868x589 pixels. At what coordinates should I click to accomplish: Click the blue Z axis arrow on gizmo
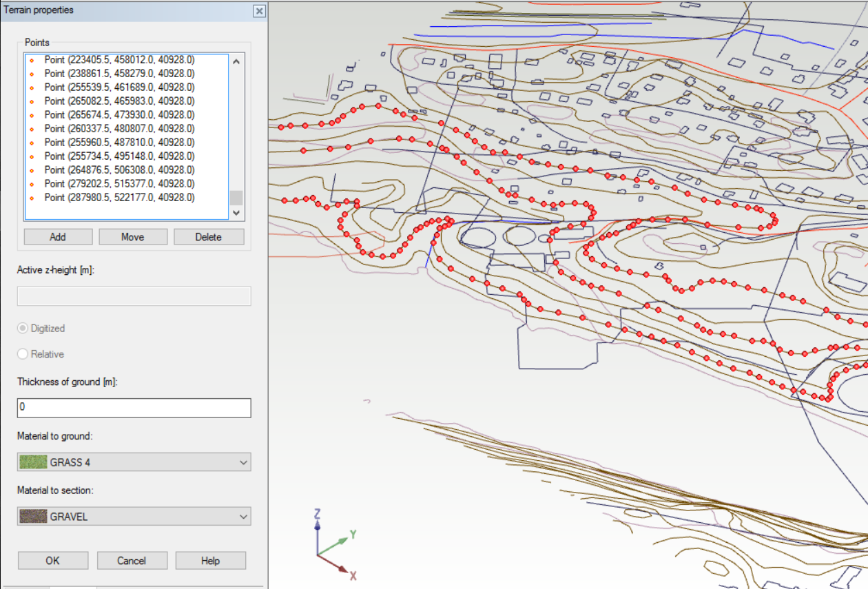(x=317, y=527)
